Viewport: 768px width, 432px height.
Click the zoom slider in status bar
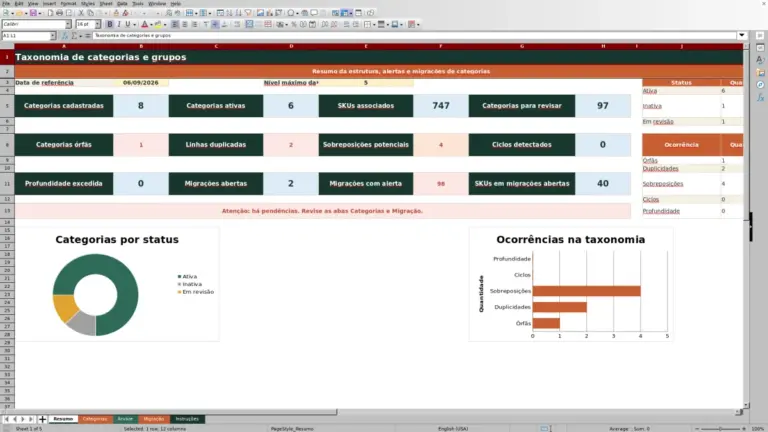click(720, 429)
